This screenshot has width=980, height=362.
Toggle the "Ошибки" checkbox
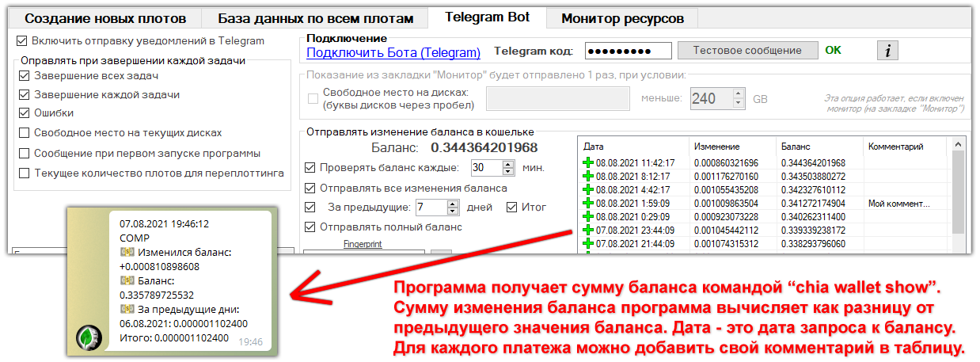point(25,113)
